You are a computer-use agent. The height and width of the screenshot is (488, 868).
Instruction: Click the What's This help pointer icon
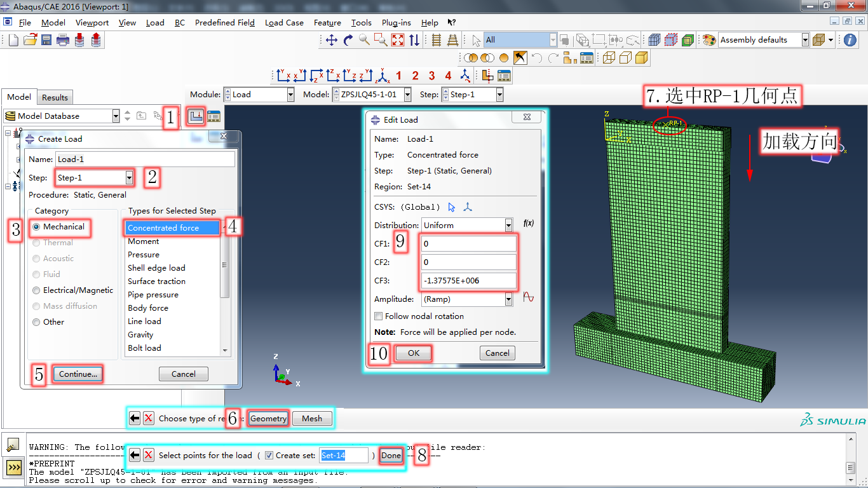452,22
